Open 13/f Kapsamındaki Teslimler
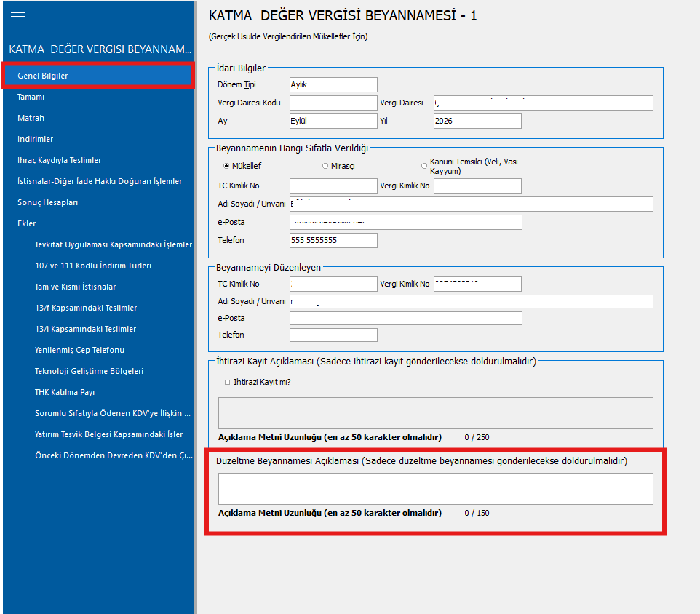Image resolution: width=700 pixels, height=614 pixels. pos(86,308)
